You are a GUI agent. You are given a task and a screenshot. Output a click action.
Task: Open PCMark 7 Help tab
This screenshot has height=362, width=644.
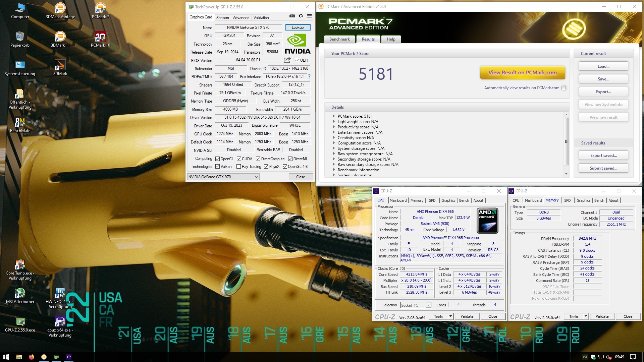coord(391,39)
